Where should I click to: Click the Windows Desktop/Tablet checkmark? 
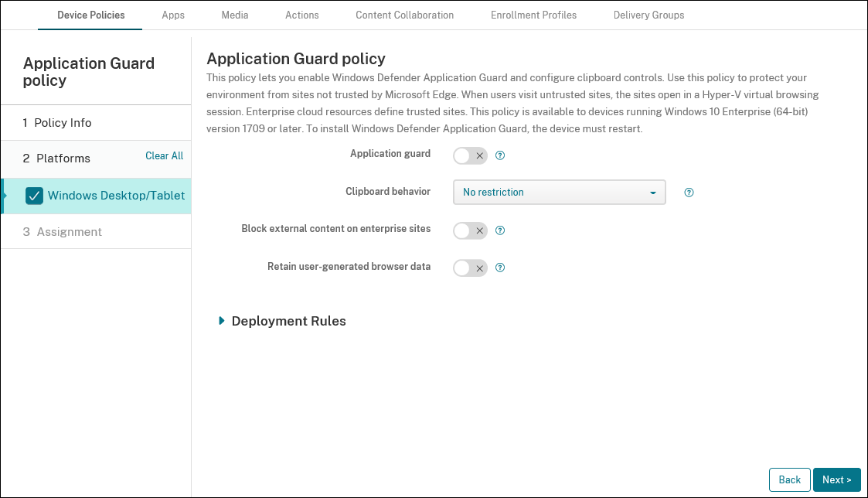click(x=34, y=196)
